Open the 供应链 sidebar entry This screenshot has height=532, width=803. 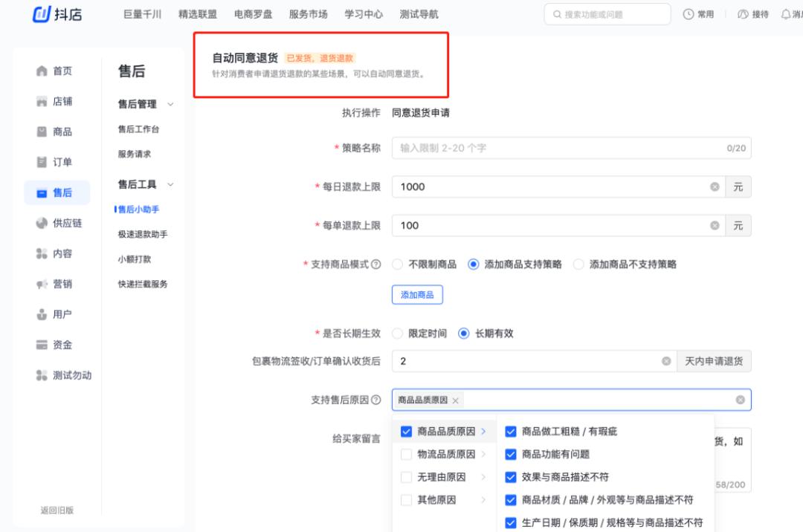click(x=58, y=223)
